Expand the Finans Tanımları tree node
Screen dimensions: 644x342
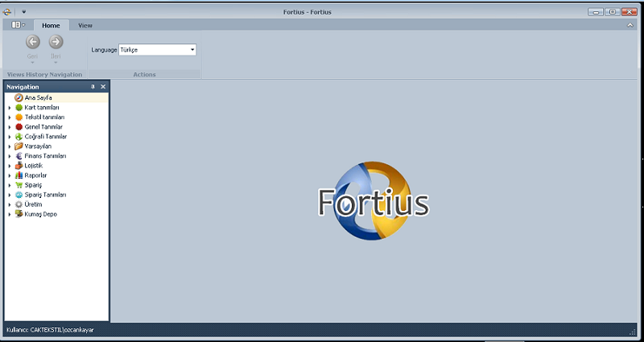coord(10,156)
